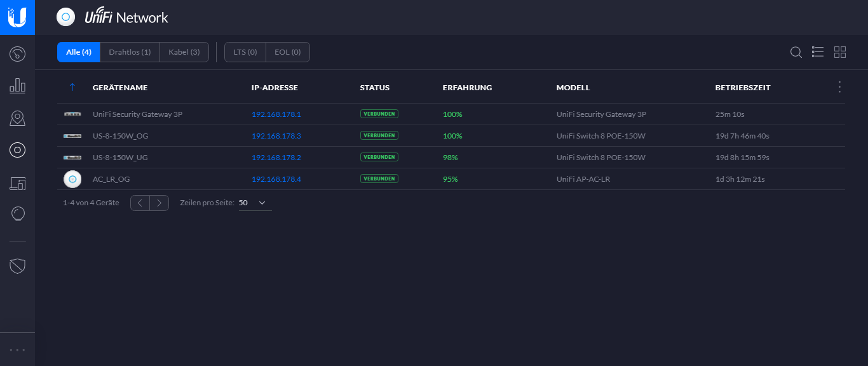
Task: Open the column options vertical dots menu
Action: coord(839,87)
